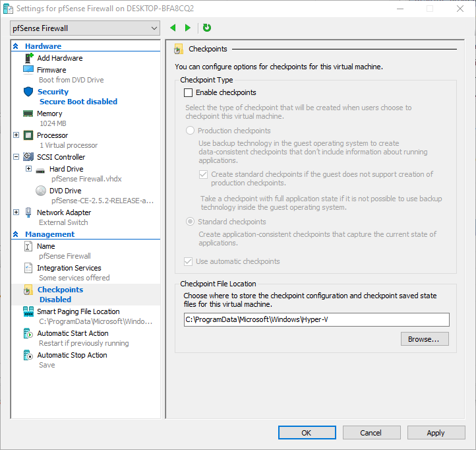The image size is (476, 450).
Task: Select the Memory chip icon
Action: pyautogui.click(x=28, y=113)
